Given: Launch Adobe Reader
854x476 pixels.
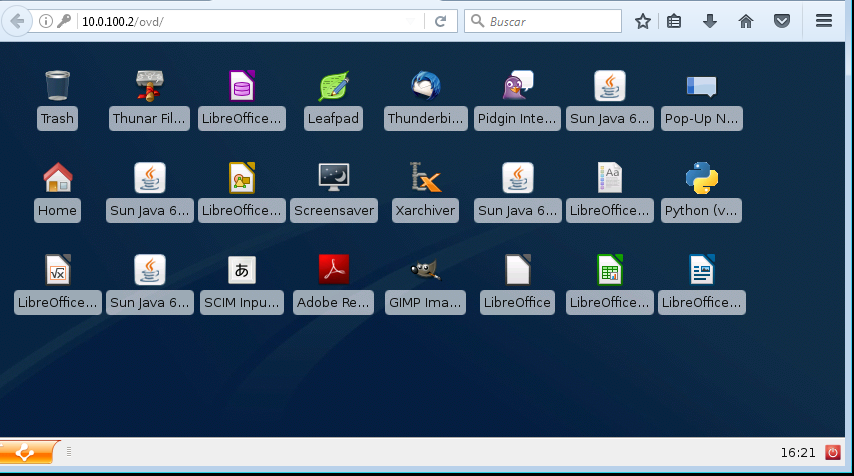Looking at the screenshot, I should tap(333, 270).
